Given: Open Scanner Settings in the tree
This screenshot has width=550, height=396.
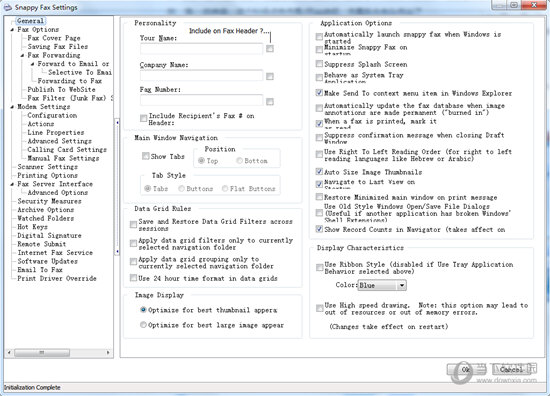Looking at the screenshot, I should click(48, 167).
